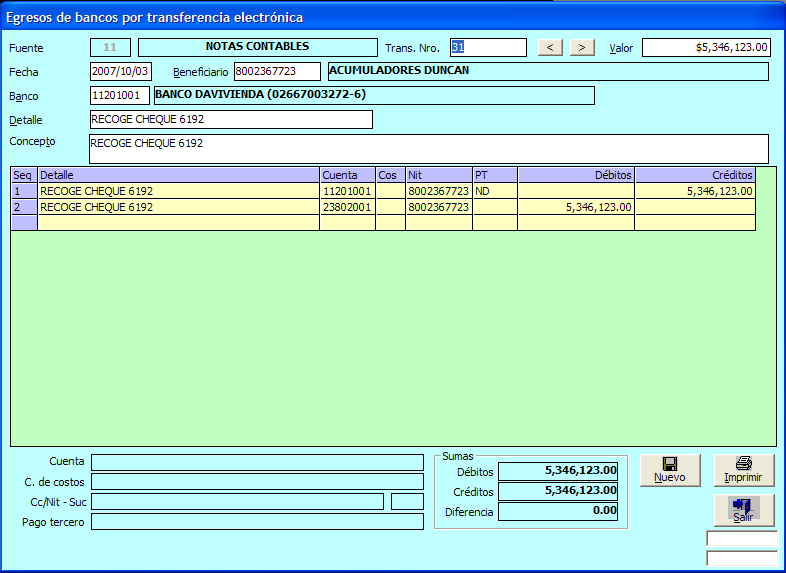Click the Imprimir printer button
Screen dimensions: 786x573
pos(744,470)
